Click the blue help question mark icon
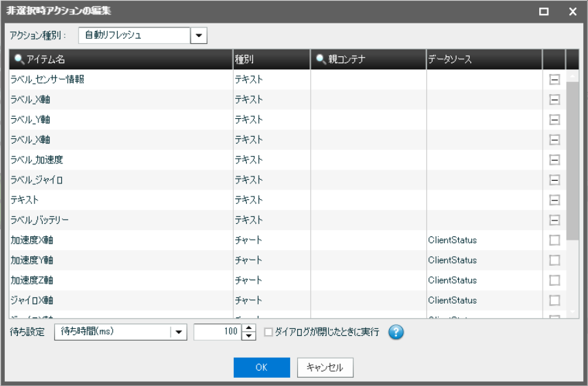The image size is (588, 386). point(395,332)
